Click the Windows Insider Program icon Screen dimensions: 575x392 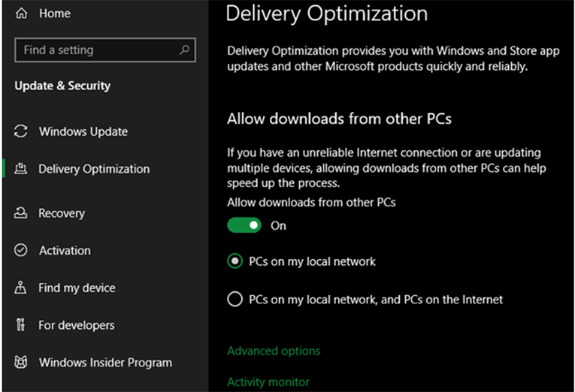pos(21,363)
